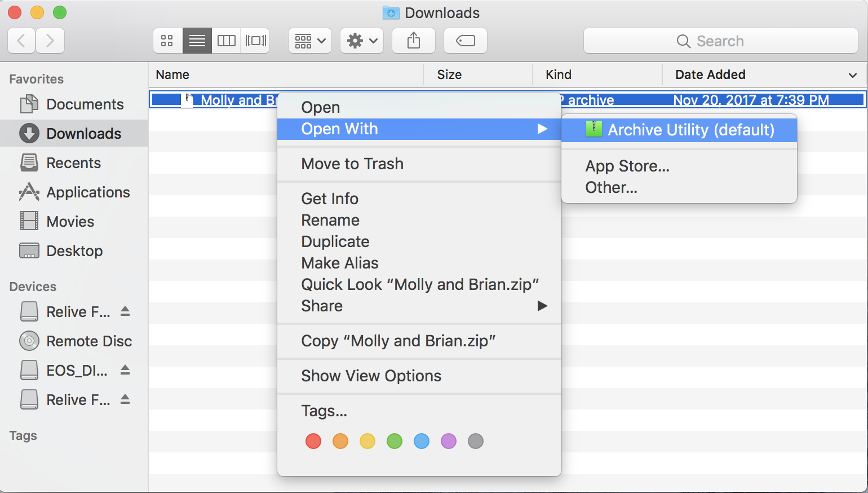Sort by the Kind column header

[597, 74]
